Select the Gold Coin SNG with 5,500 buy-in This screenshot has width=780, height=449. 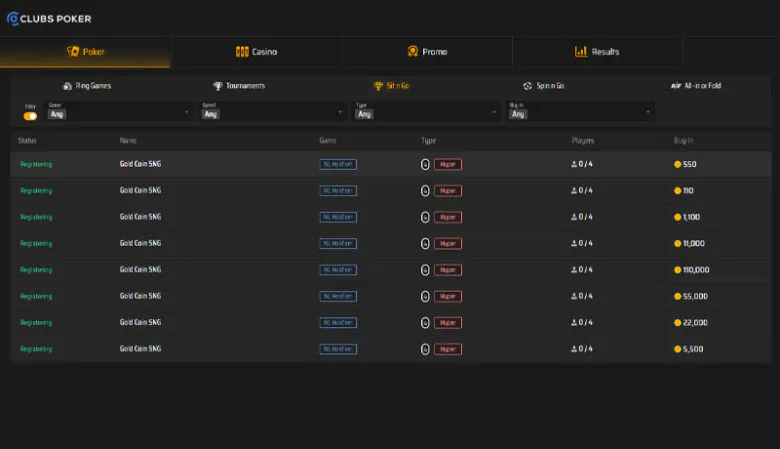(140, 349)
